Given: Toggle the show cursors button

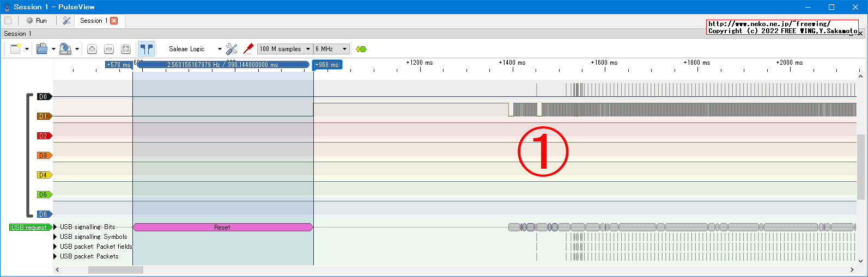Looking at the screenshot, I should [x=146, y=49].
